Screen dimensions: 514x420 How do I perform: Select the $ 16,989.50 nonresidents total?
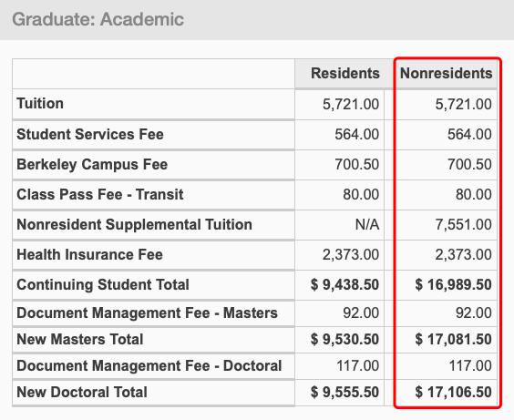[453, 284]
